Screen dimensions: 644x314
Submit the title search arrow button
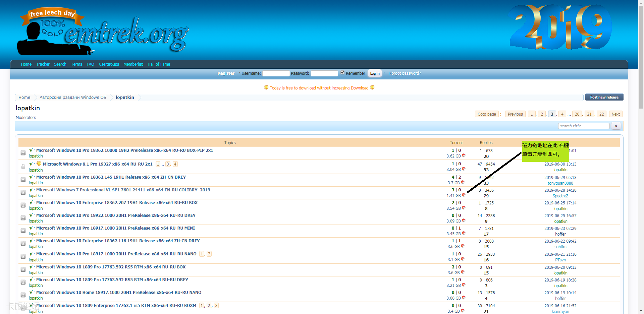pos(616,126)
